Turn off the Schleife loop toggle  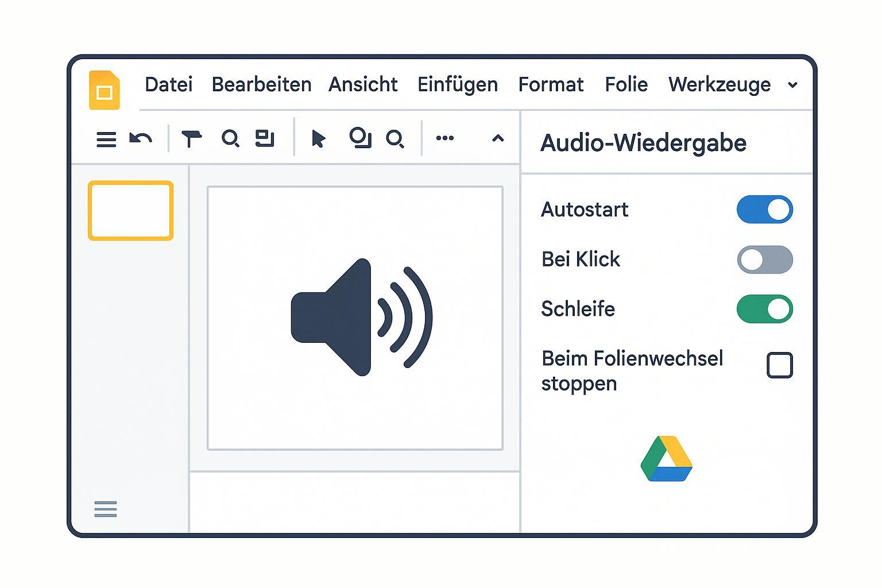[764, 309]
